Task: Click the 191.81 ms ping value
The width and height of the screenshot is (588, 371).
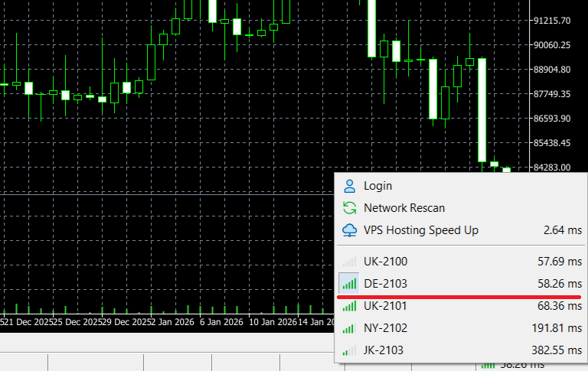Action: point(557,328)
